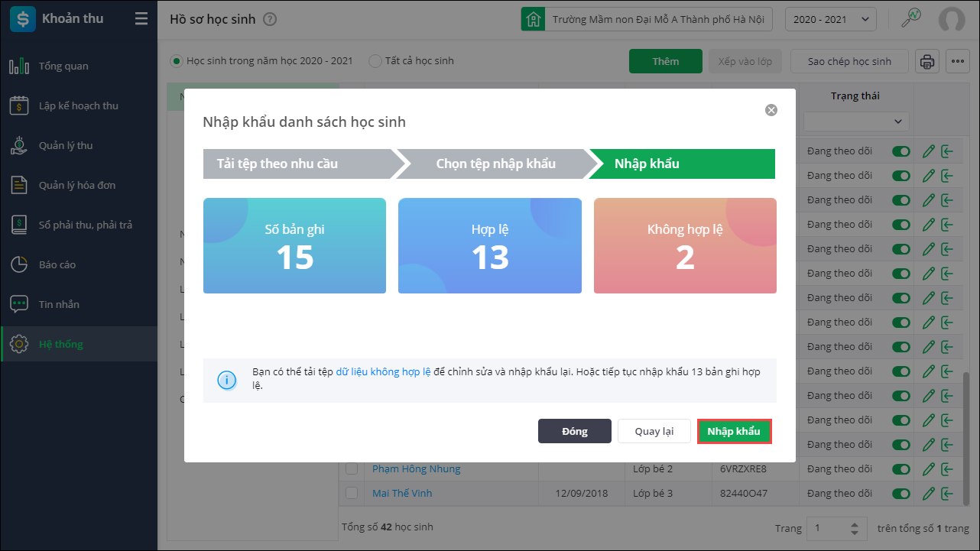Click edit pencil icon for Mai Thế Vinh
The height and width of the screenshot is (551, 980).
(x=929, y=494)
